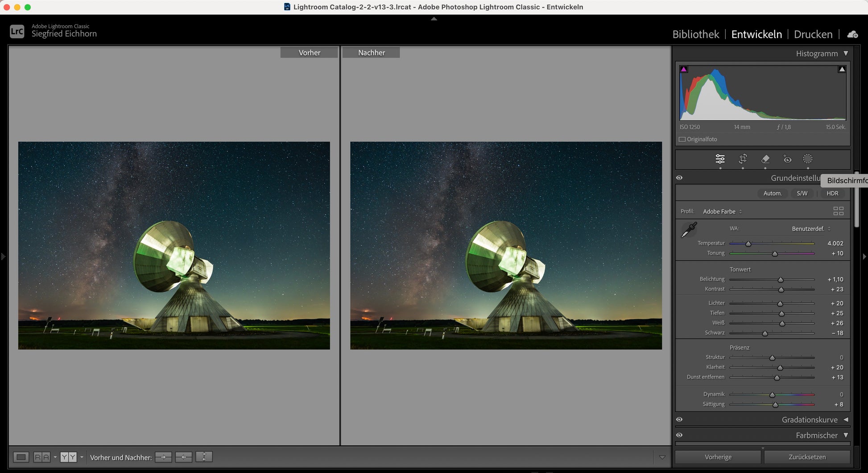
Task: Open the Red eye correction tool
Action: coord(787,159)
